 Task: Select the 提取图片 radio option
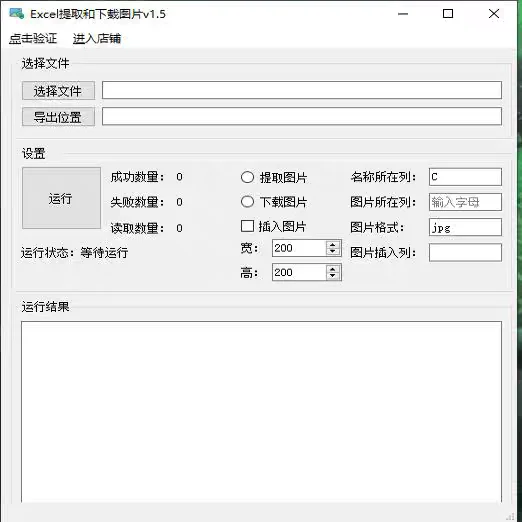click(x=274, y=177)
